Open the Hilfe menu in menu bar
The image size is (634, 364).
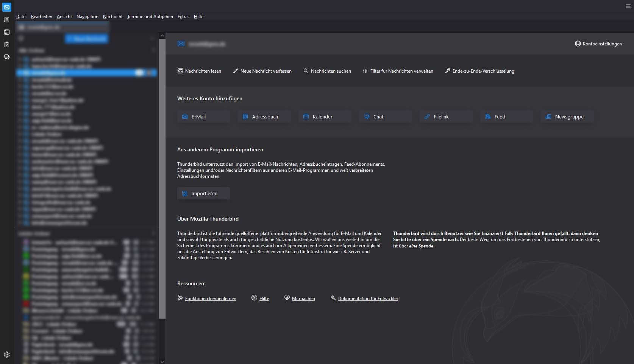pyautogui.click(x=198, y=17)
